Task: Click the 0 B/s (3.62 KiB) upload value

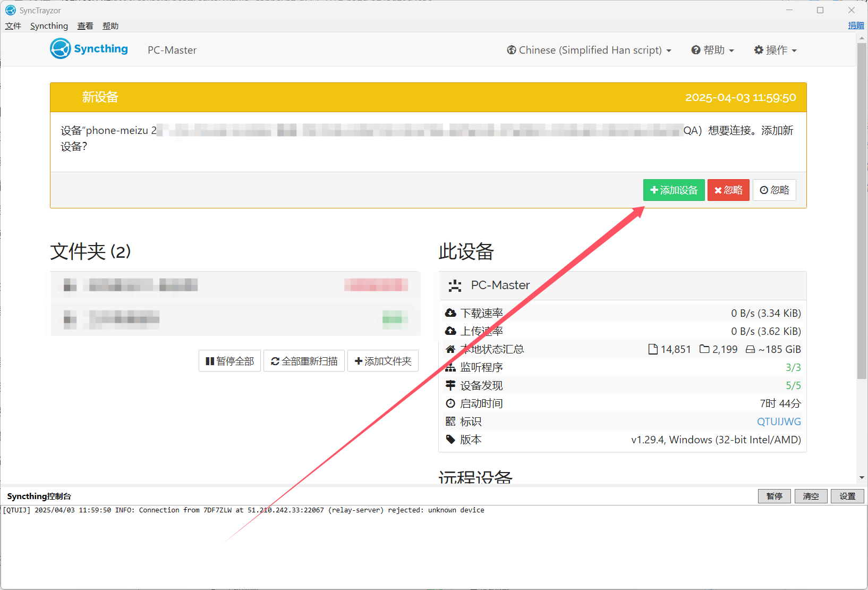Action: point(766,331)
